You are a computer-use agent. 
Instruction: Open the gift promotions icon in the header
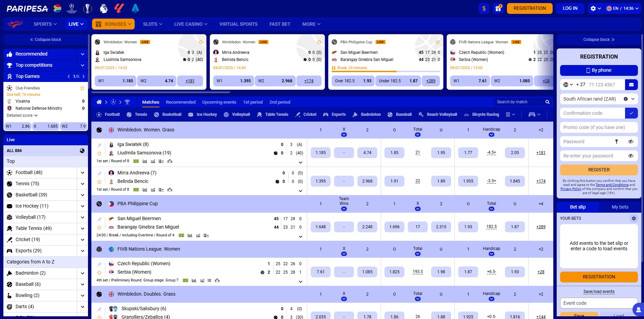(498, 8)
